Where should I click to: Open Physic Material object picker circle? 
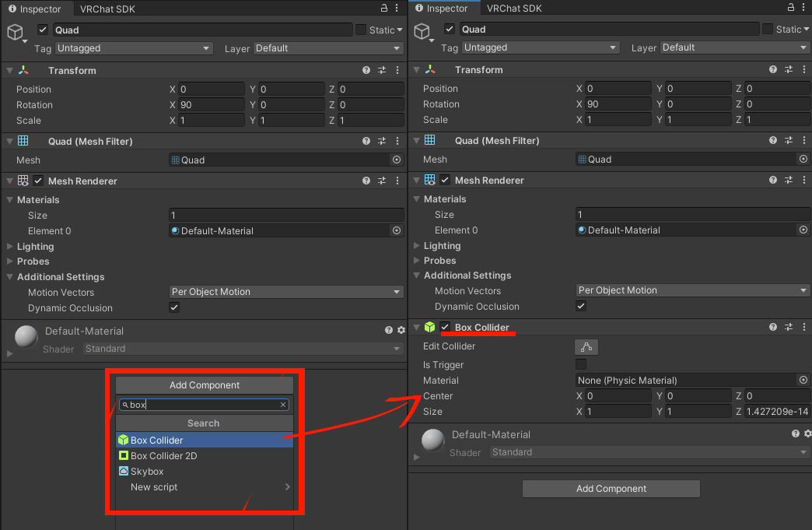(803, 381)
